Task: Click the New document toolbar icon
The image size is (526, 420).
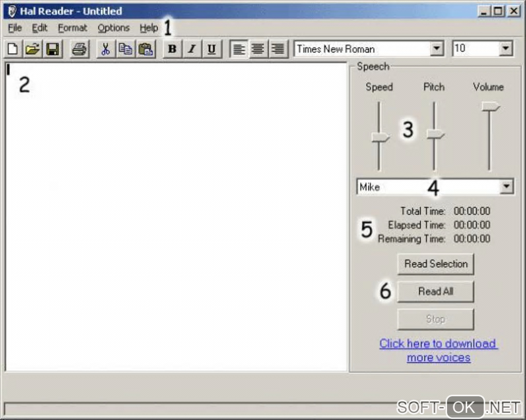Action: 13,49
